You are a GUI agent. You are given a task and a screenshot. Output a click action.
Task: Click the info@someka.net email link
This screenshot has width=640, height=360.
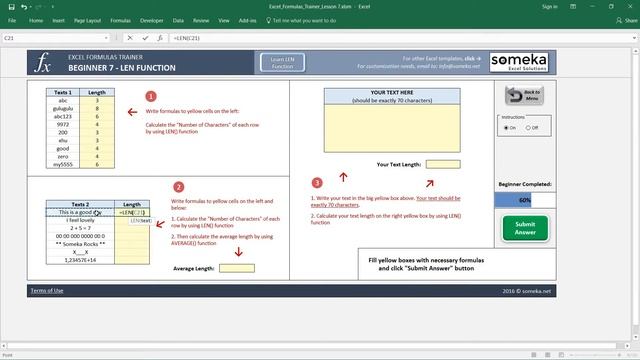[459, 66]
